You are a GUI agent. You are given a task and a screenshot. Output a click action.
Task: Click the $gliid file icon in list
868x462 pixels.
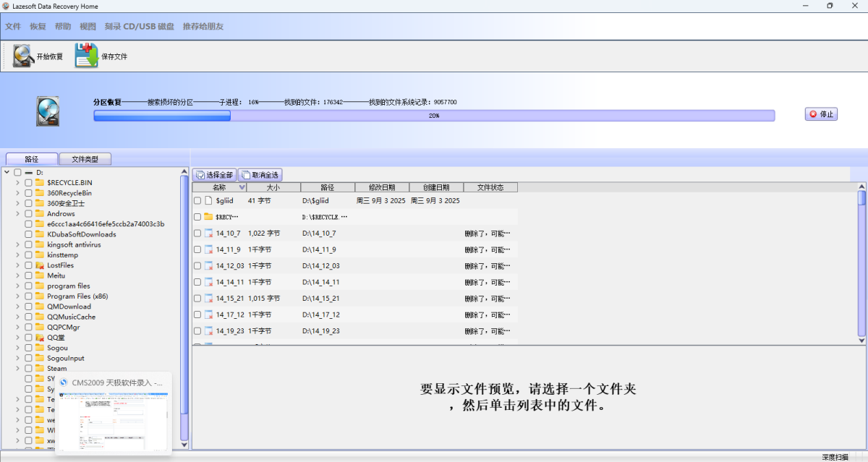coord(208,200)
